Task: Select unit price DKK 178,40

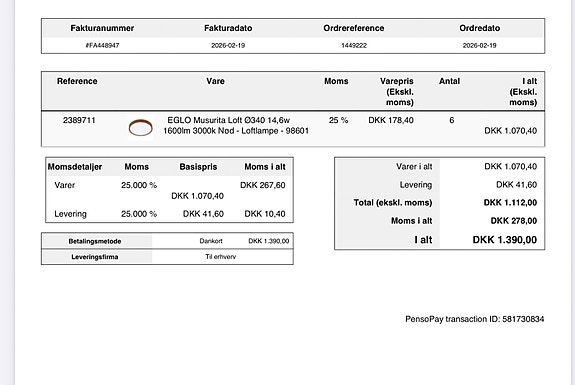Action: (391, 120)
